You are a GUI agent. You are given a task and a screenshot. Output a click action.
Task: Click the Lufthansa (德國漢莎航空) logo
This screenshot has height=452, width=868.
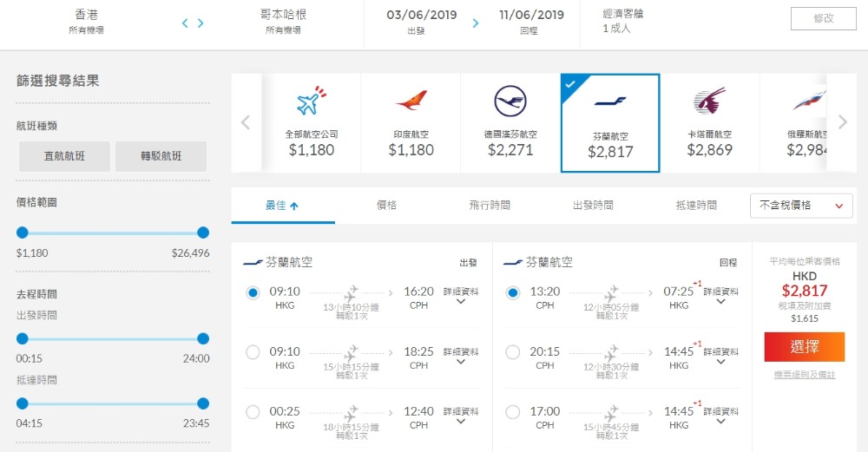pos(510,103)
